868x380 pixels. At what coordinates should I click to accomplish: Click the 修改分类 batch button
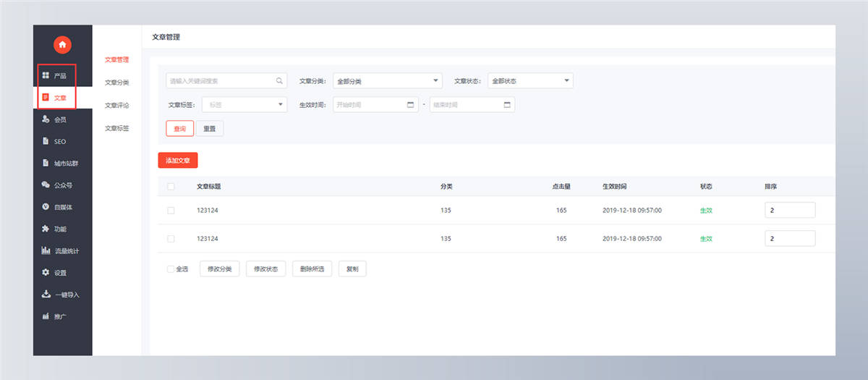219,269
